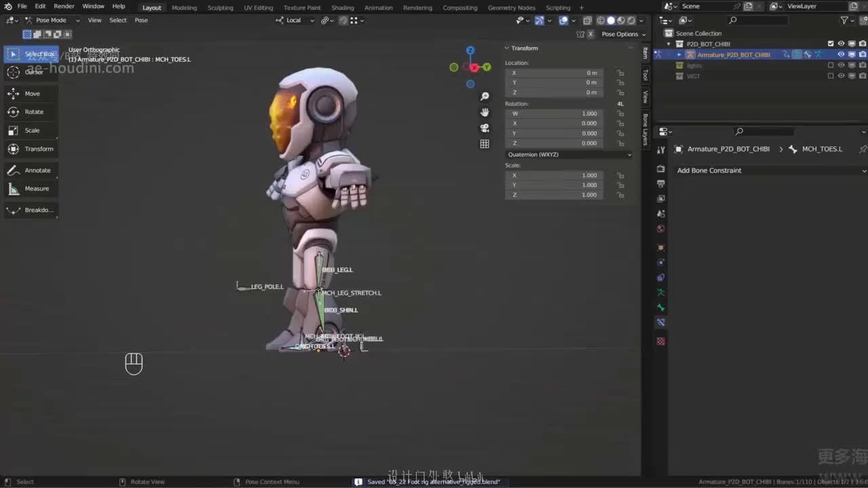
Task: Open the Pose Options dropdown
Action: click(623, 34)
